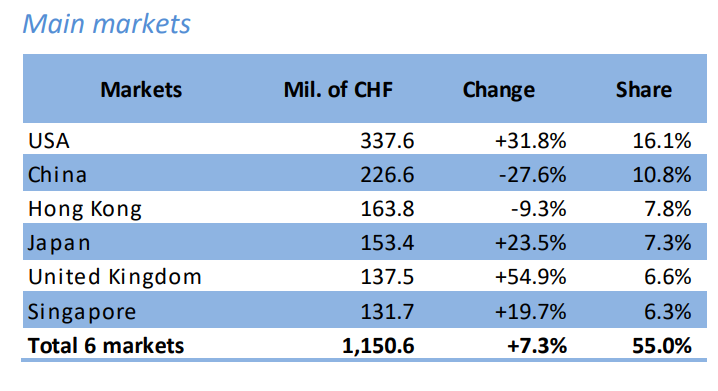The width and height of the screenshot is (718, 391).
Task: Click the Japan market cell
Action: [x=59, y=243]
